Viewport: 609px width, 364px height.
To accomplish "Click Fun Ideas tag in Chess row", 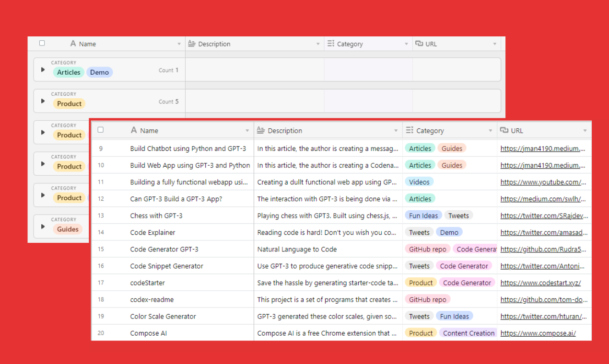I will (x=423, y=216).
